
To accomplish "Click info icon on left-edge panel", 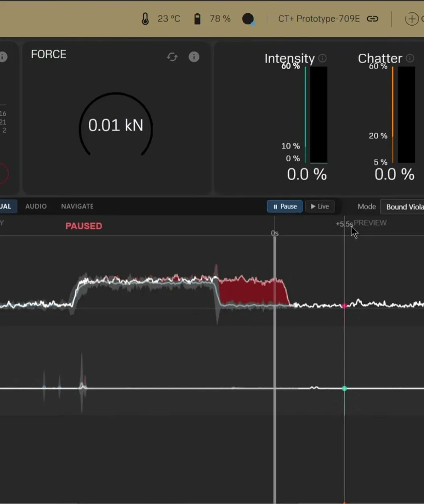I will tap(3, 57).
